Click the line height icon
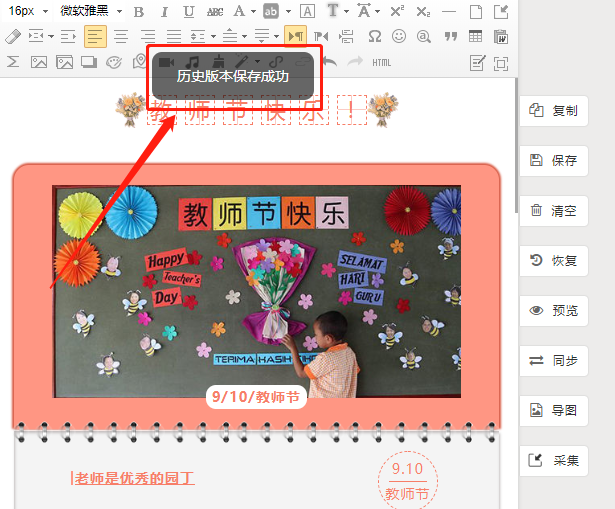The width and height of the screenshot is (615, 509). [x=198, y=37]
